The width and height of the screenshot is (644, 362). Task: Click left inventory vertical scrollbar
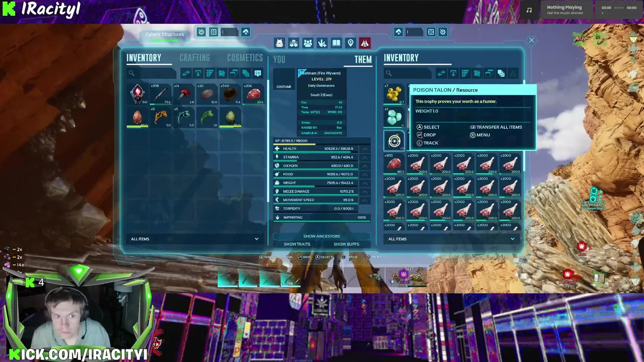268,141
